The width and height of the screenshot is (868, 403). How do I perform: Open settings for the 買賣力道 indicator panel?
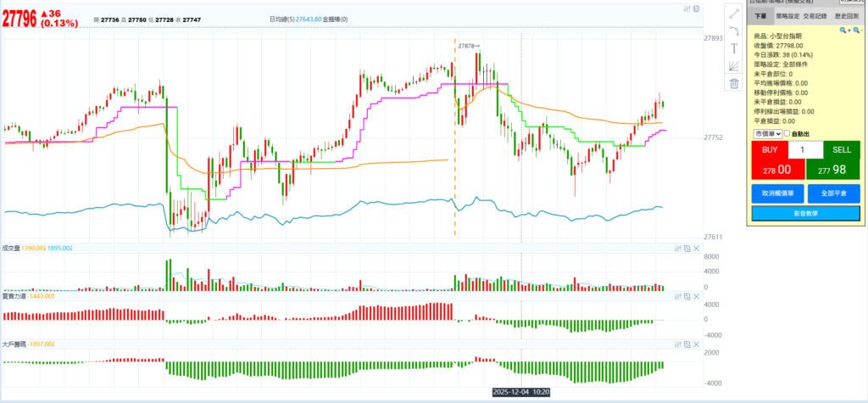677,296
